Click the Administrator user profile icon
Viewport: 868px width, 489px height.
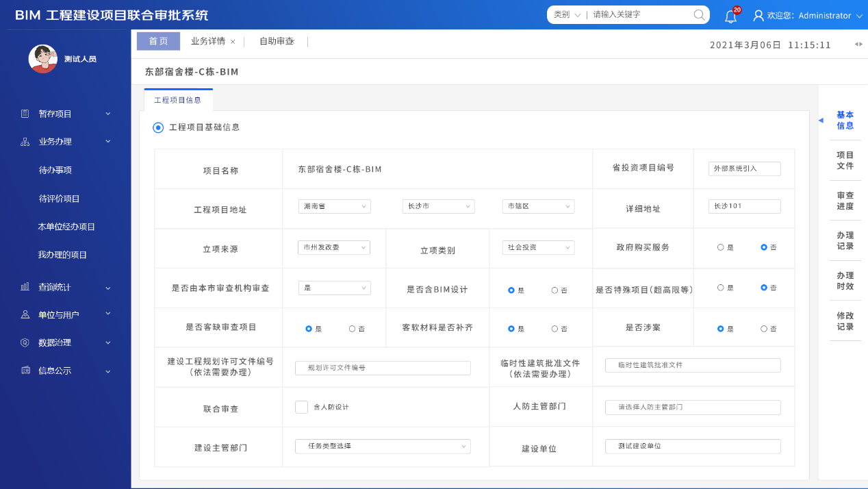[758, 15]
